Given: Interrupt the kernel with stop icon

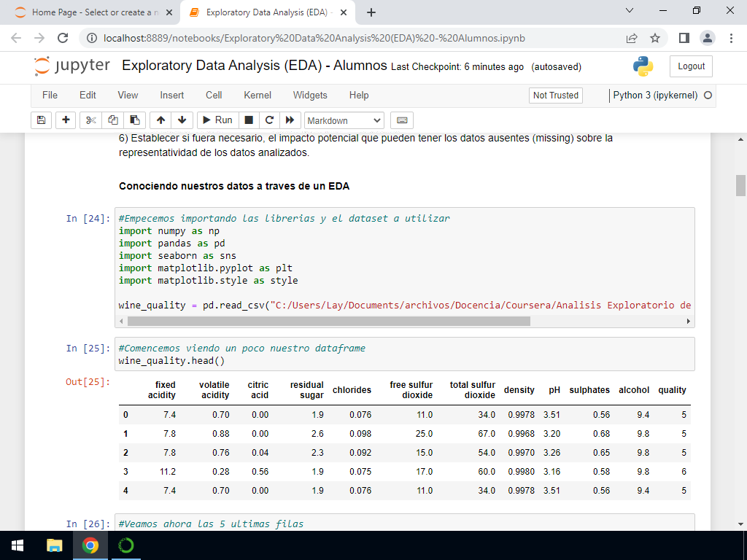Looking at the screenshot, I should (249, 120).
